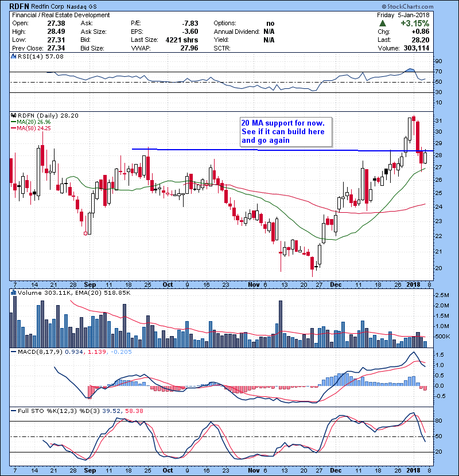Click the red stochastic %D value 58.38

[134, 411]
